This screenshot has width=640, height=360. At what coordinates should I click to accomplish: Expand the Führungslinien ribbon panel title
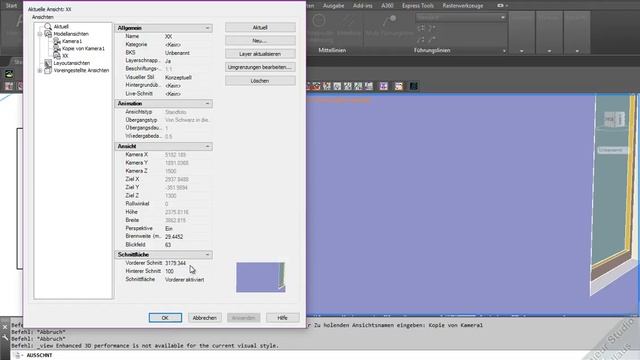pos(432,51)
